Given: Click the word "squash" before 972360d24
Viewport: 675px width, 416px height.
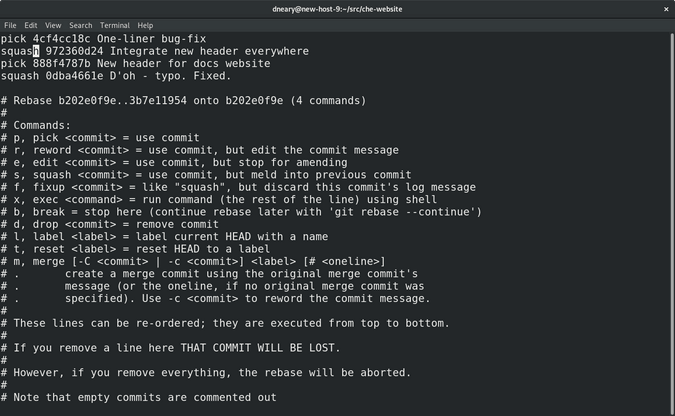Looking at the screenshot, I should pyautogui.click(x=19, y=51).
